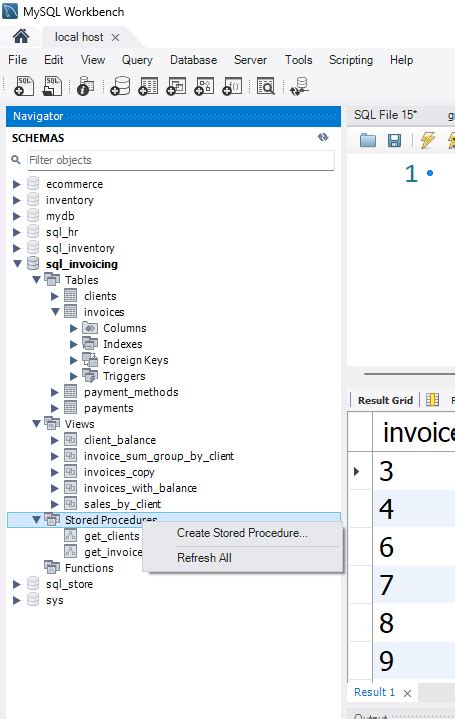455x719 pixels.
Task: Open the Help menu
Action: pyautogui.click(x=401, y=60)
